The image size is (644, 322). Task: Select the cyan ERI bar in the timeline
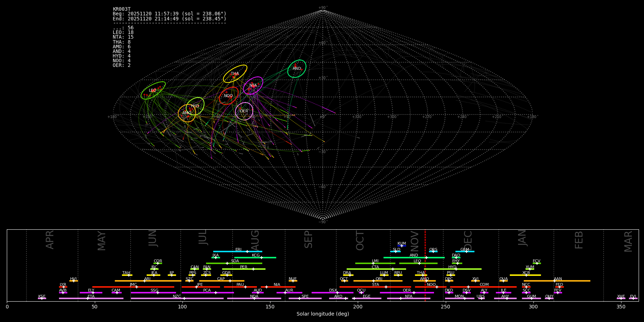coord(238,252)
